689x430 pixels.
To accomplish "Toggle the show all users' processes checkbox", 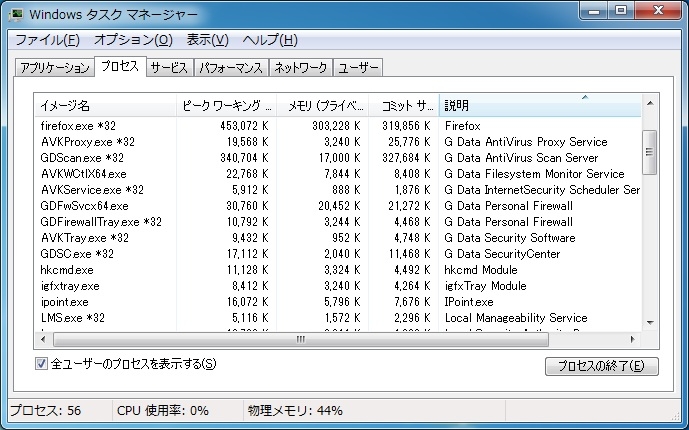I will coord(41,364).
